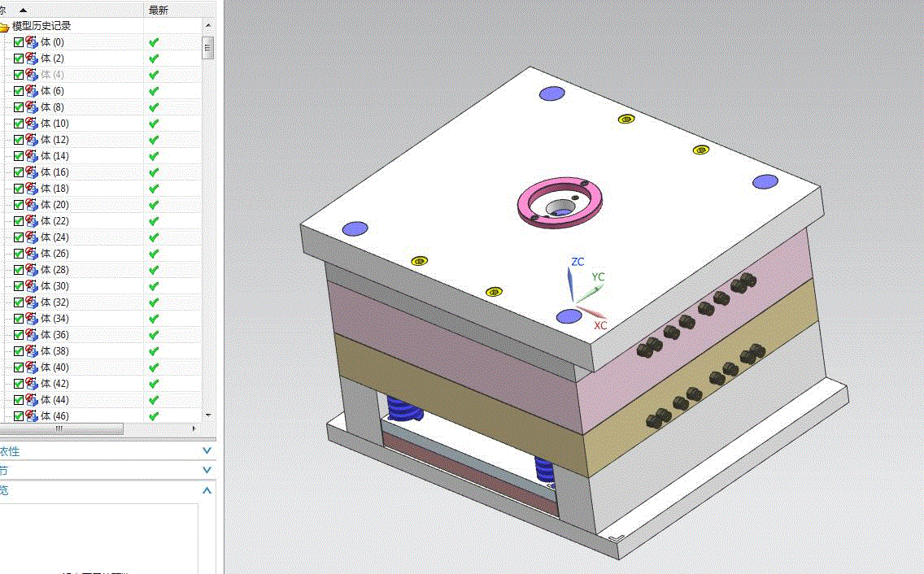Click the horizontal scrollbar thumb
This screenshot has height=574, width=924.
coord(61,429)
